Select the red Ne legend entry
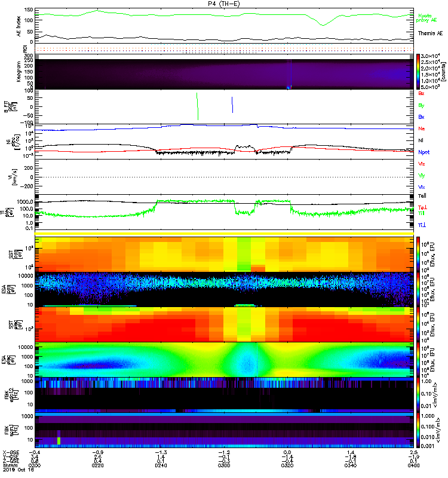448x478 pixels. coord(422,128)
